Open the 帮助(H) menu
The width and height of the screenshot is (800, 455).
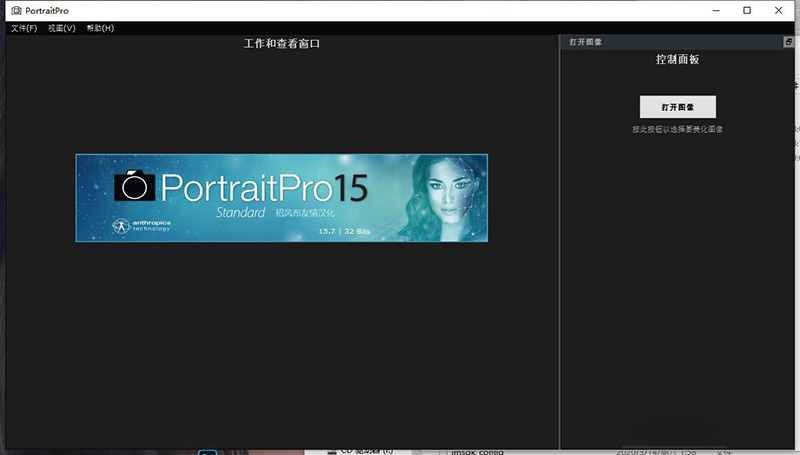100,28
